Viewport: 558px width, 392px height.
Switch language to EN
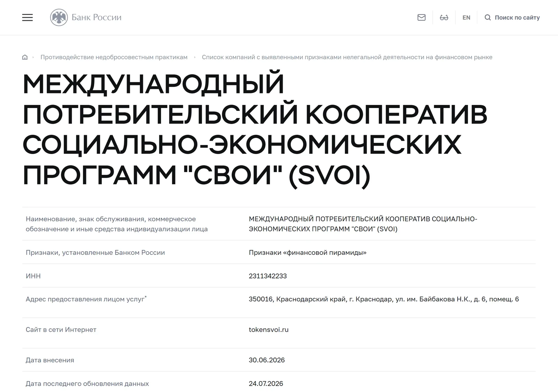click(466, 17)
